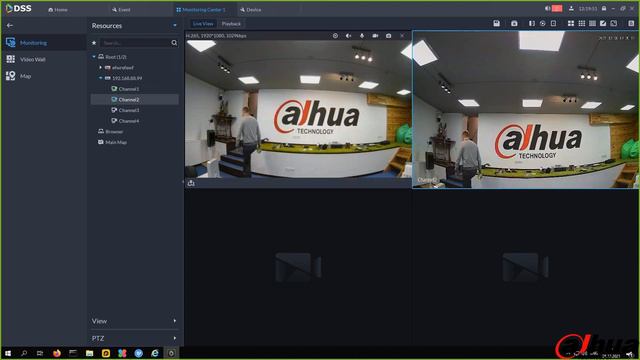This screenshot has width=640, height=360.
Task: Select the 3x3 grid layout icon
Action: coord(582,23)
